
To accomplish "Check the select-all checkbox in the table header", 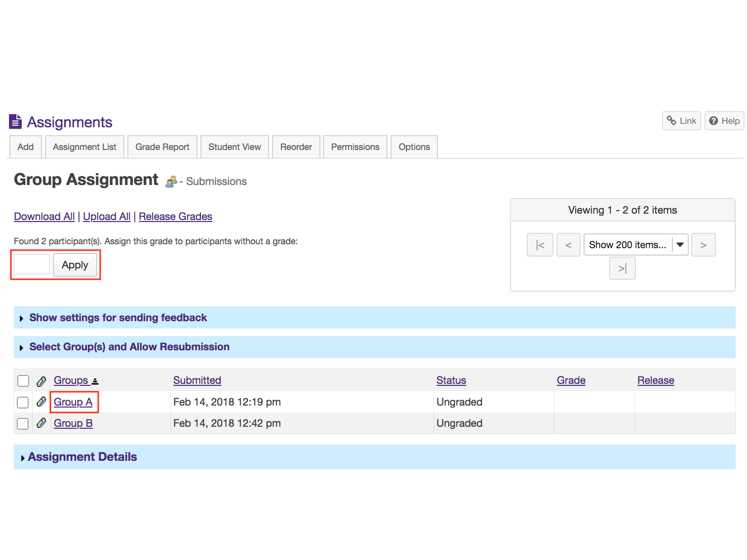I will click(x=23, y=380).
